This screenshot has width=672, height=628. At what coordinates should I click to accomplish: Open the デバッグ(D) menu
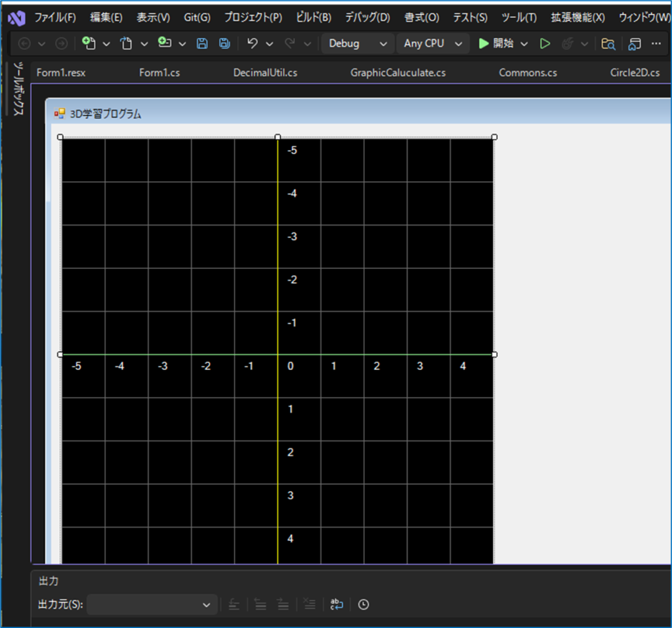coord(367,18)
